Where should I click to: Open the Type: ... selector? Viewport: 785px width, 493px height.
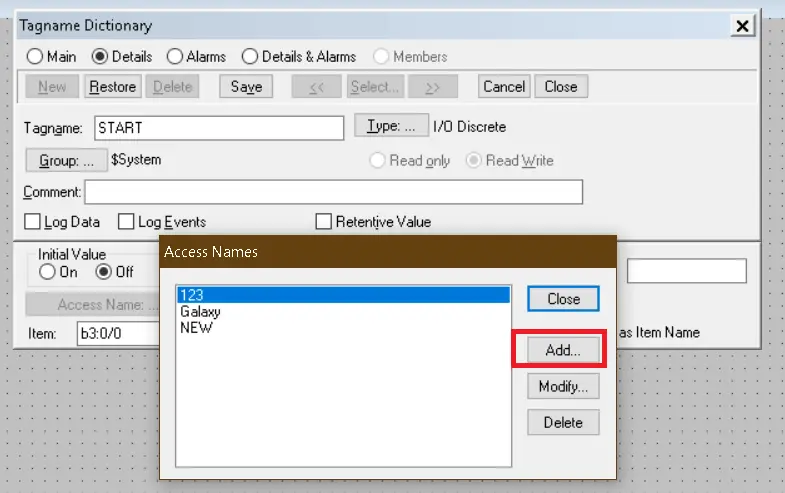391,125
